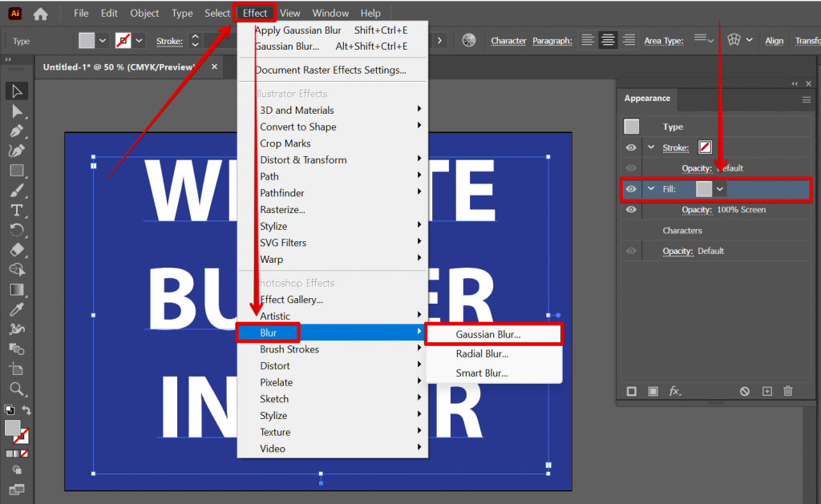Expand the Stroke attribute chevron

click(650, 147)
